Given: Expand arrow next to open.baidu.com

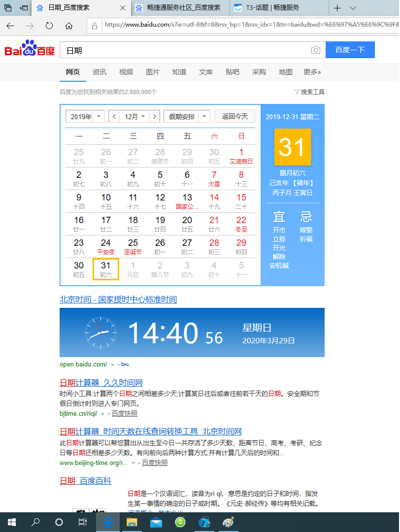Looking at the screenshot, I should coord(112,365).
